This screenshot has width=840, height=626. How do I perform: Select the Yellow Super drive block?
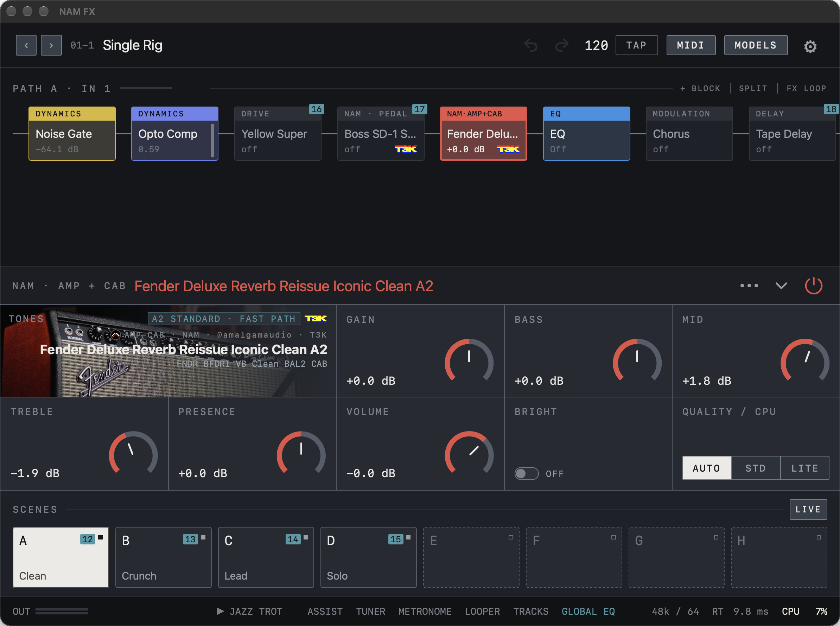[278, 133]
